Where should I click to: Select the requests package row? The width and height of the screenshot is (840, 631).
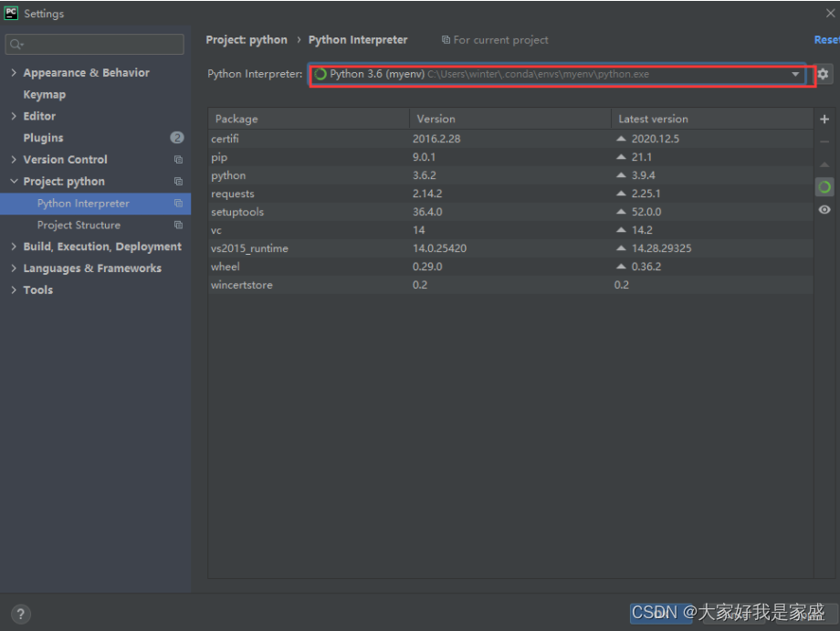[x=510, y=194]
